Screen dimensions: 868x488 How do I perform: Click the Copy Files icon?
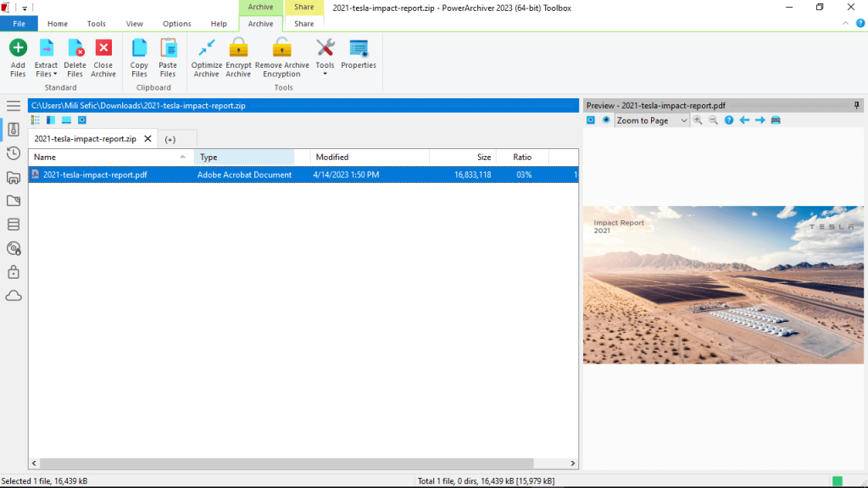[139, 48]
